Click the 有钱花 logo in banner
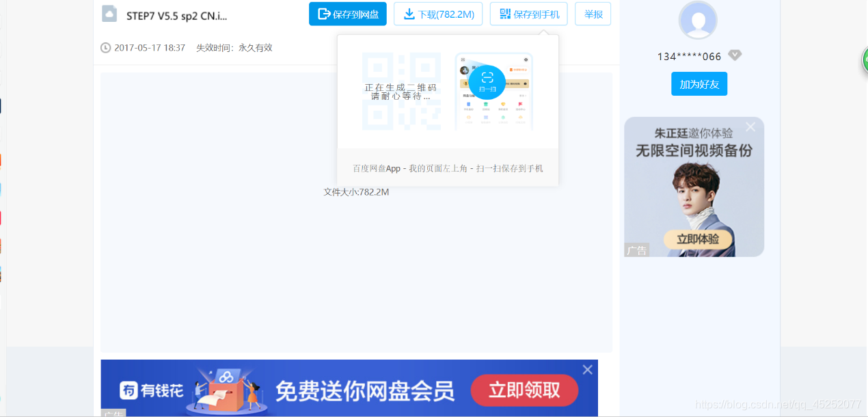The height and width of the screenshot is (417, 868). 152,390
